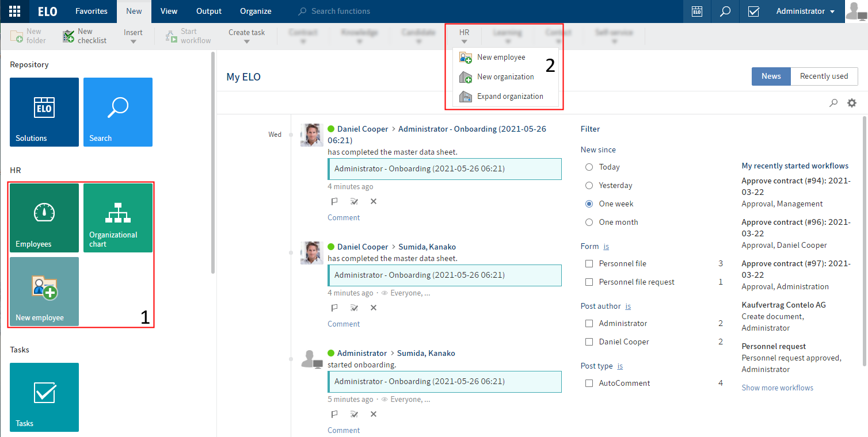Open Approve contract (#94) workflow entry
The width and height of the screenshot is (868, 437).
click(x=796, y=192)
